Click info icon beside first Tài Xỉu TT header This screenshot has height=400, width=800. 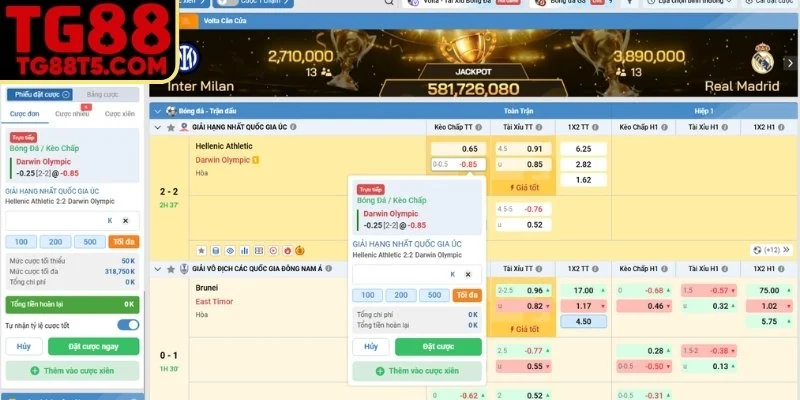click(539, 127)
